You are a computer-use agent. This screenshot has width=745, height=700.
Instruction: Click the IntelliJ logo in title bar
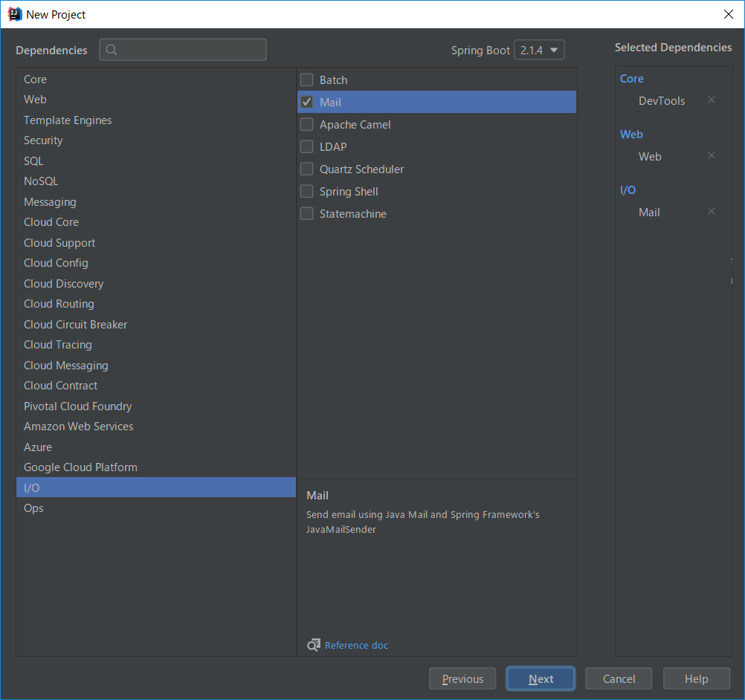15,14
